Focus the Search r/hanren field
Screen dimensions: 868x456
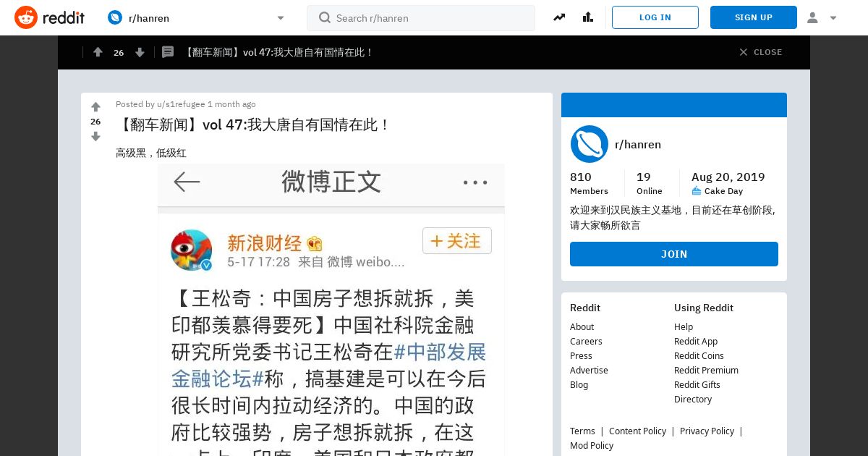(x=421, y=18)
